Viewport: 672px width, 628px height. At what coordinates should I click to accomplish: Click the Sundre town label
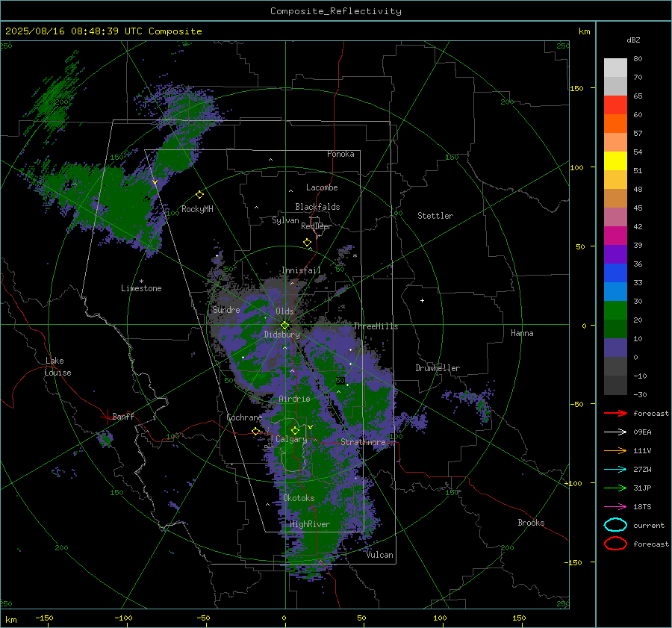(226, 310)
